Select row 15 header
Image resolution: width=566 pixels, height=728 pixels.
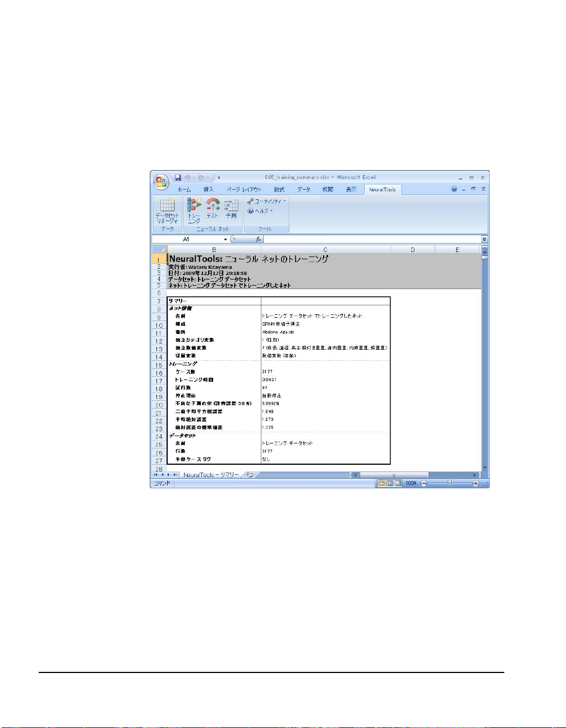[159, 365]
